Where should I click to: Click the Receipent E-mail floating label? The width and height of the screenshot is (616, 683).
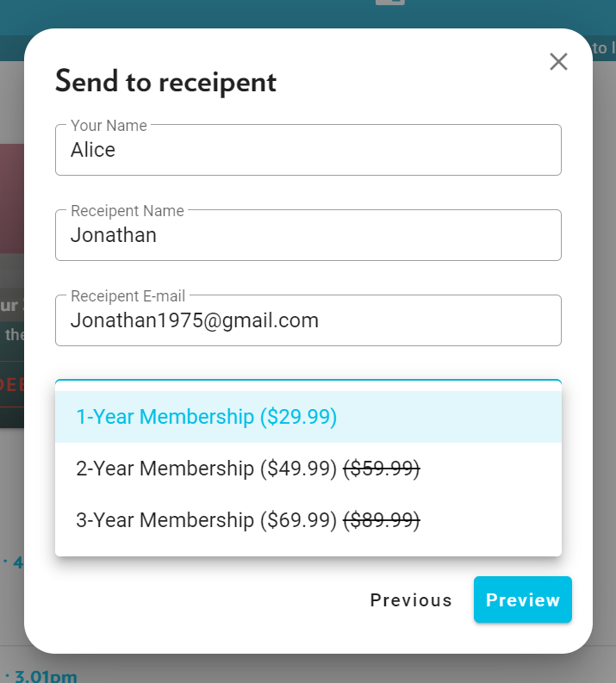pos(128,296)
